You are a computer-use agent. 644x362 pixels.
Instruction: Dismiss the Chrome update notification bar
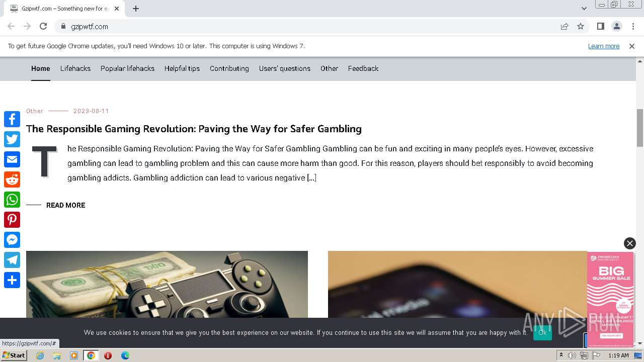(x=632, y=46)
